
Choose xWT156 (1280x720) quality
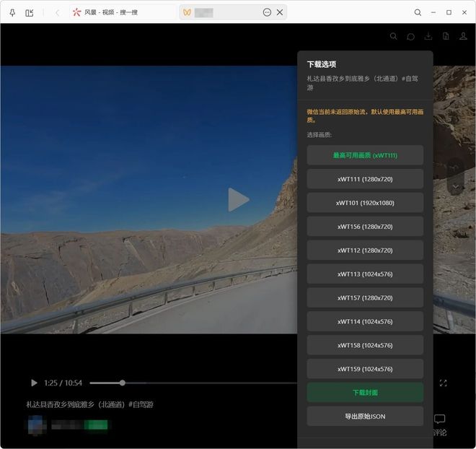tap(365, 227)
